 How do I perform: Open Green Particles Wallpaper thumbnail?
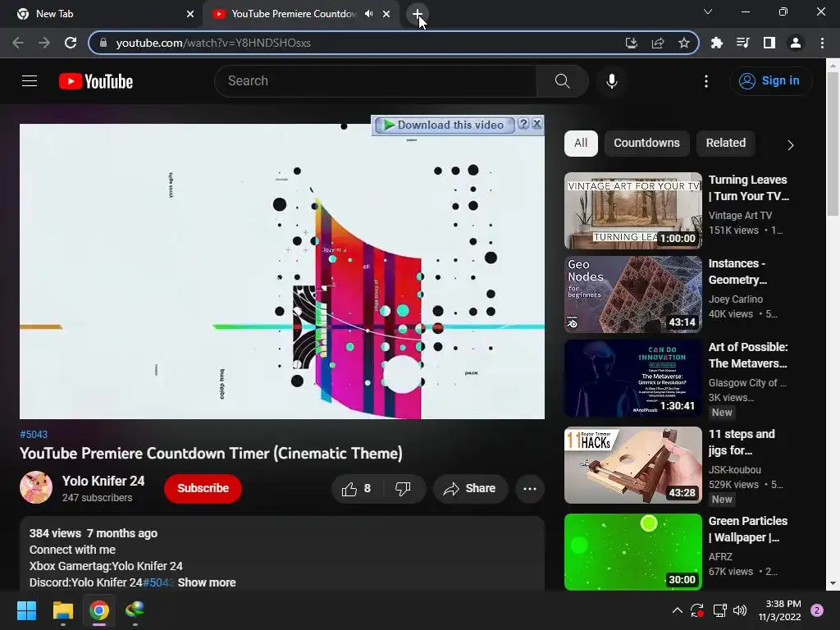(632, 552)
